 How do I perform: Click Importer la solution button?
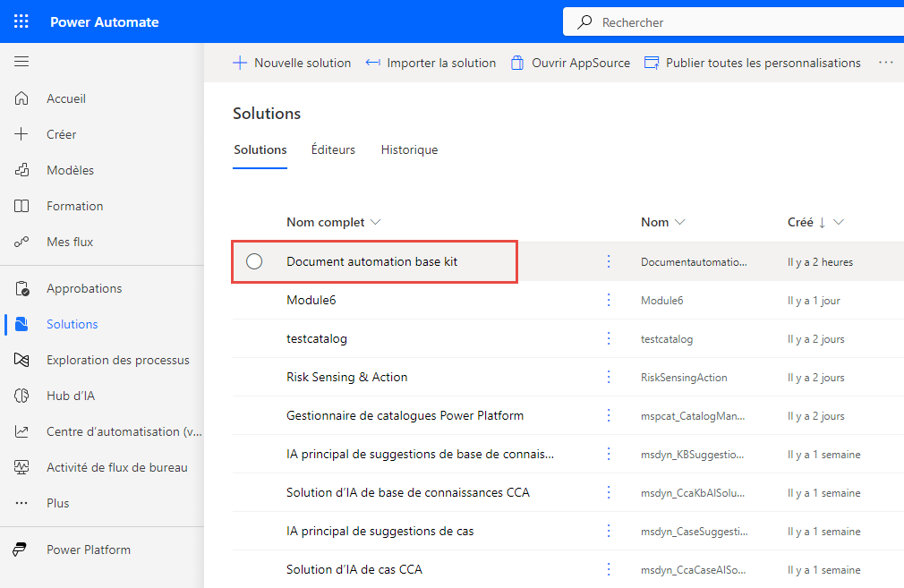(x=431, y=63)
